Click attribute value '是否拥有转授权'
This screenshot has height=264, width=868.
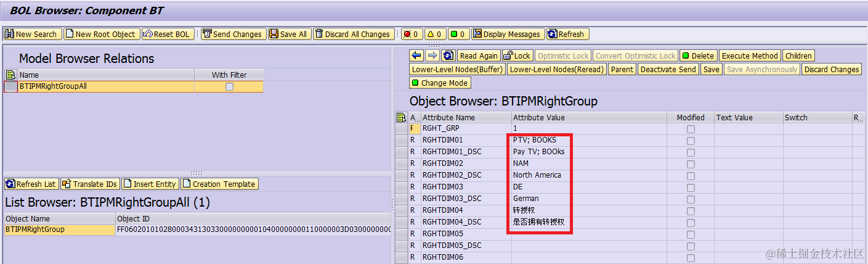point(538,222)
